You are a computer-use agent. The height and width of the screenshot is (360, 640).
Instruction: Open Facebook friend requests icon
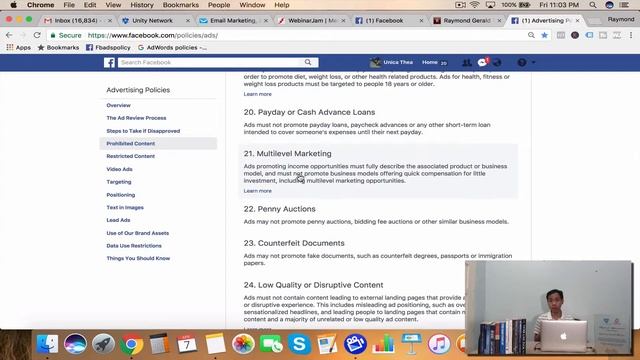(x=467, y=62)
